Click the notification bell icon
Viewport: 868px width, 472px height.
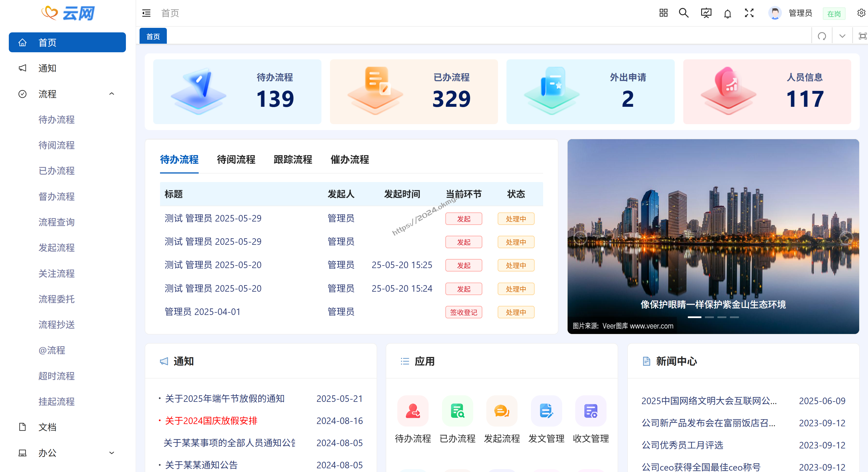[728, 13]
